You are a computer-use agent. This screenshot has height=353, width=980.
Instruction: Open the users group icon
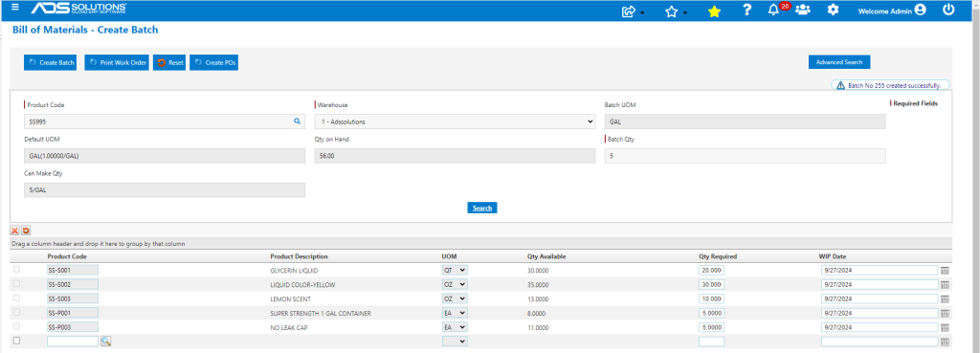click(803, 10)
